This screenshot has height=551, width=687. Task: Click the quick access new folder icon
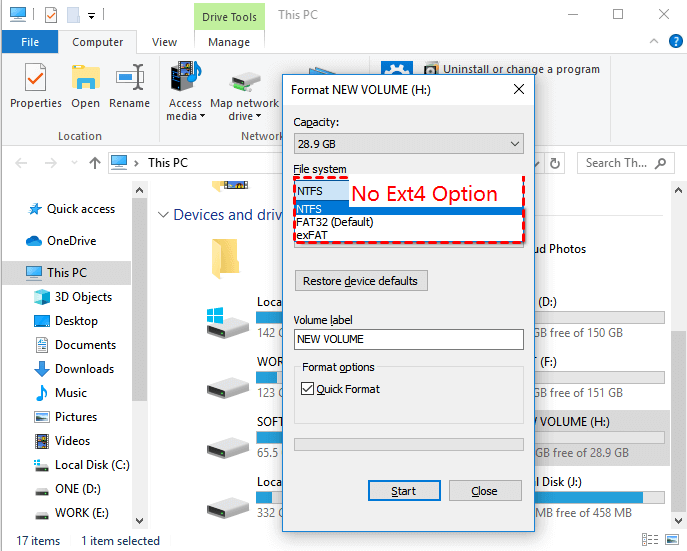pyautogui.click(x=73, y=15)
